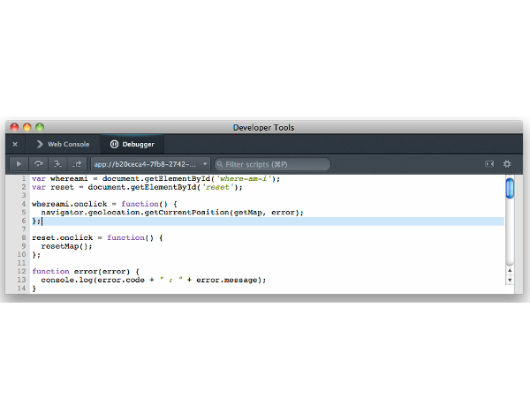The height and width of the screenshot is (420, 530).
Task: Open debugger options gear menu
Action: (x=507, y=164)
